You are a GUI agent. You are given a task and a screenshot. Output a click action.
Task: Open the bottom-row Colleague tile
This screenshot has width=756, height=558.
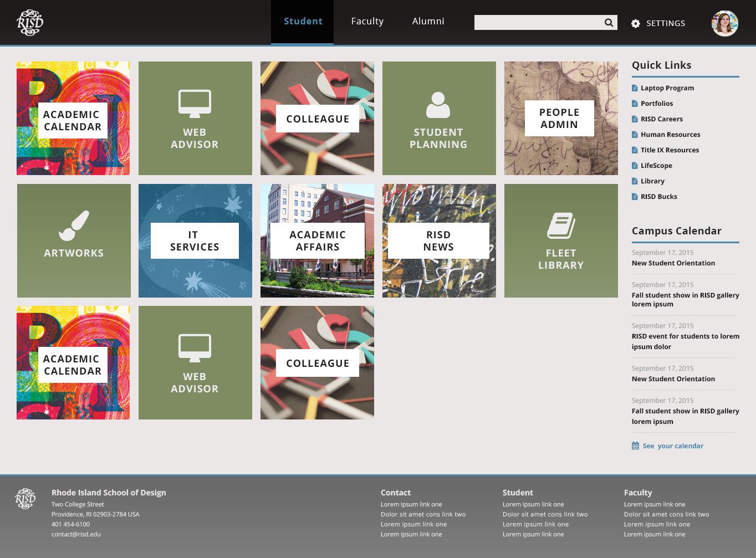click(317, 362)
